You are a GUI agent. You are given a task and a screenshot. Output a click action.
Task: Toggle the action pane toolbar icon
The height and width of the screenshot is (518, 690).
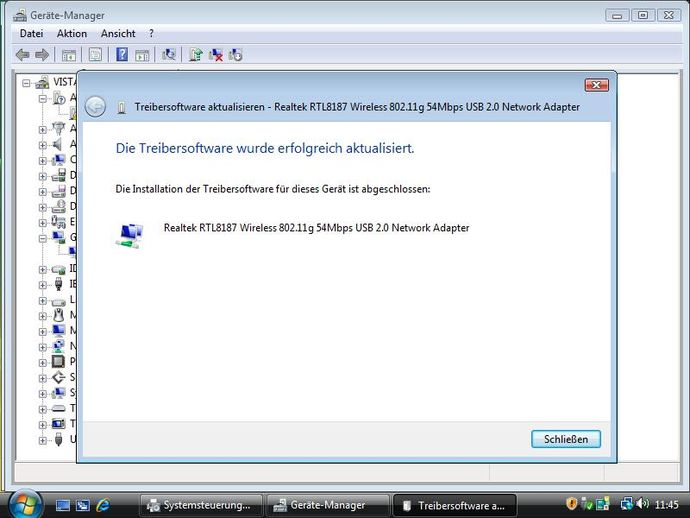click(142, 55)
